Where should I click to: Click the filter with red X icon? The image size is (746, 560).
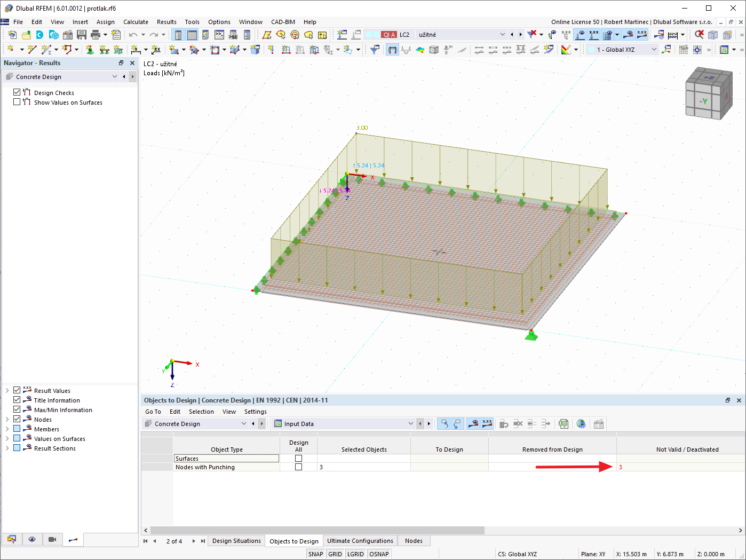(532, 35)
